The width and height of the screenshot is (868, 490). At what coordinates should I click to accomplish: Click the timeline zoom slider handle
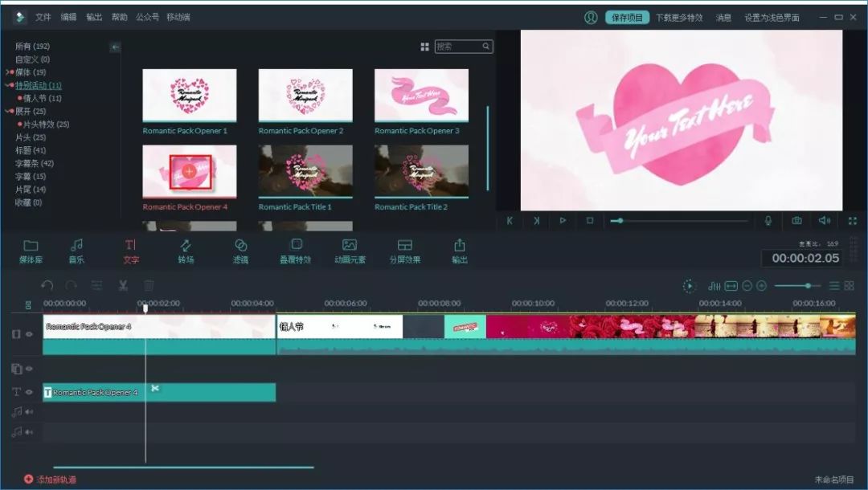tap(809, 285)
